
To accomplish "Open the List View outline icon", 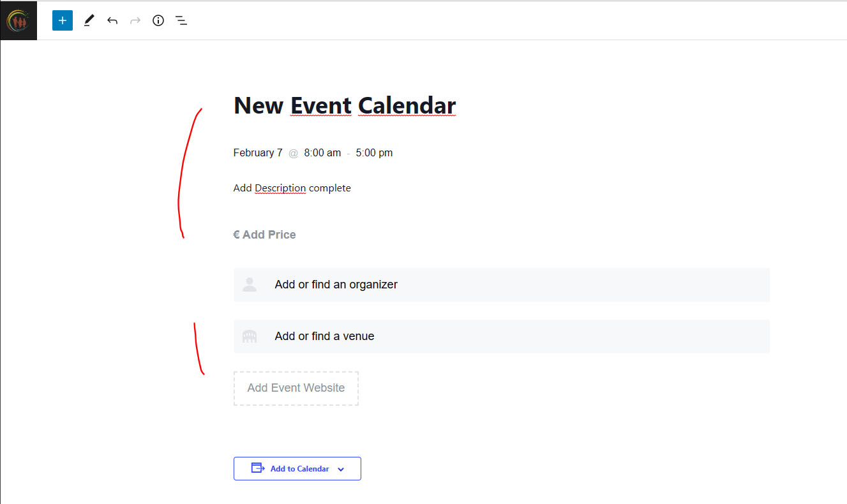I will click(x=181, y=20).
